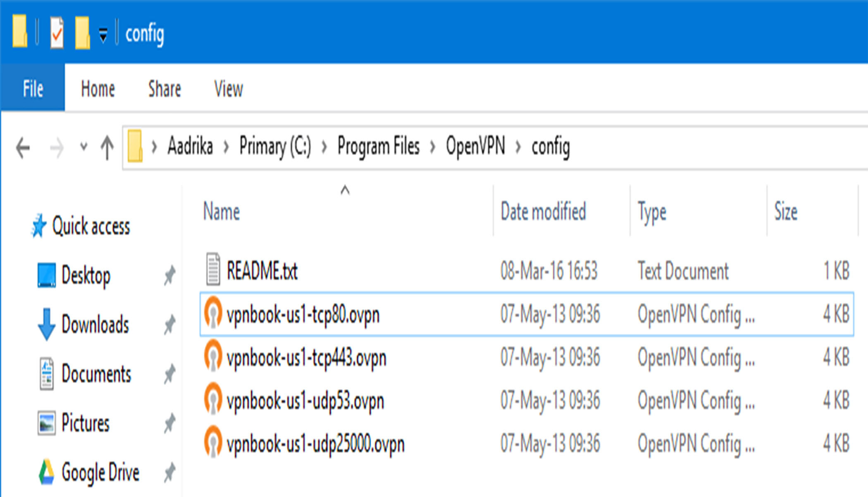Switch to the Home ribbon tab
The height and width of the screenshot is (497, 868).
coord(98,89)
